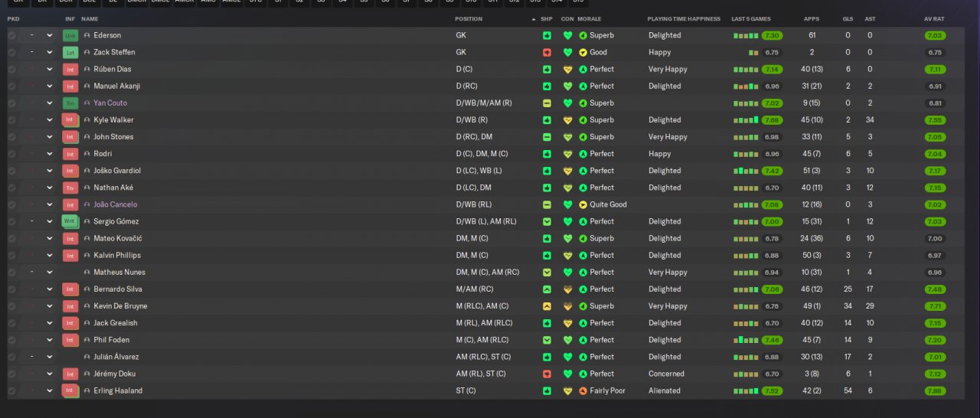The height and width of the screenshot is (418, 980).
Task: Click the Name column header
Action: click(90, 18)
